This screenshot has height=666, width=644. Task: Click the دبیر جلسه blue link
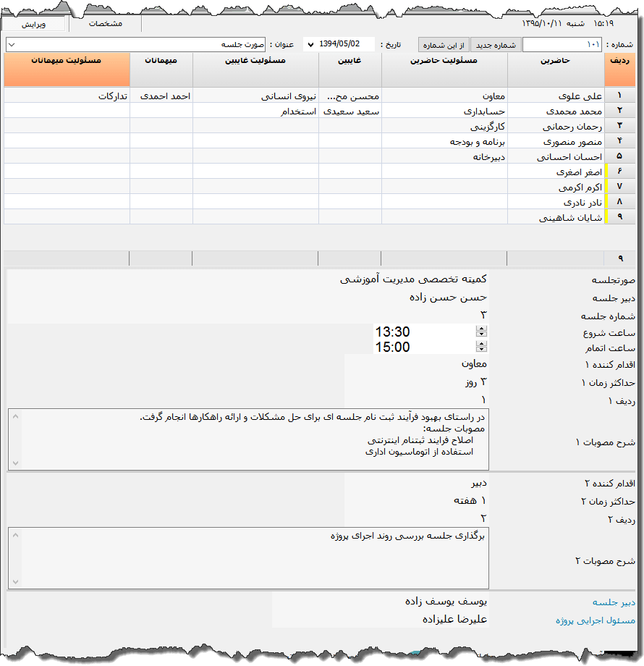pyautogui.click(x=614, y=602)
